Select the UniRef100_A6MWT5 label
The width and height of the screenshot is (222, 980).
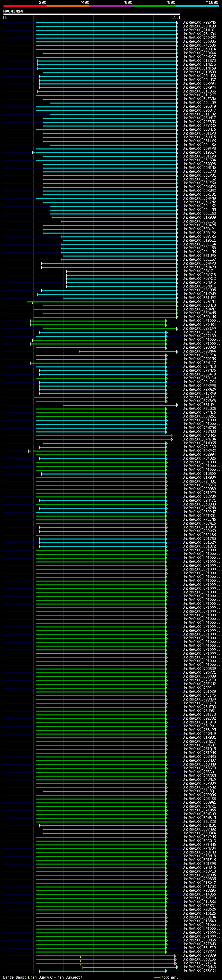pos(199,283)
